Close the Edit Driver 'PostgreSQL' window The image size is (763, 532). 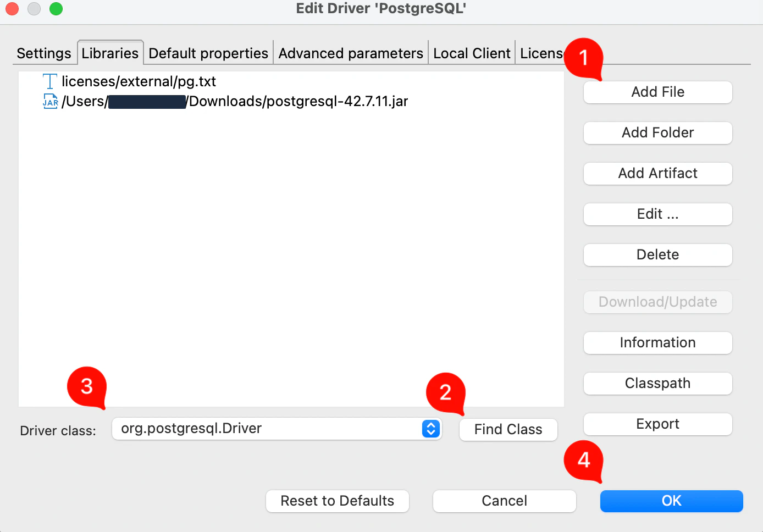coord(12,9)
